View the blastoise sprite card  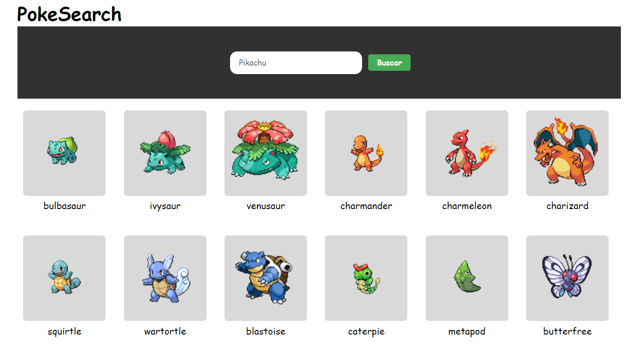265,278
